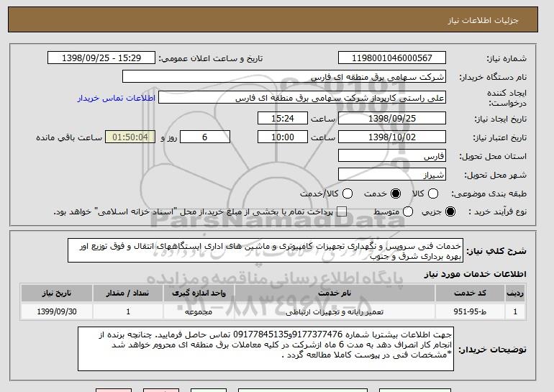Click the row number cell in the service row
This screenshot has height=392, width=554.
[x=515, y=312]
